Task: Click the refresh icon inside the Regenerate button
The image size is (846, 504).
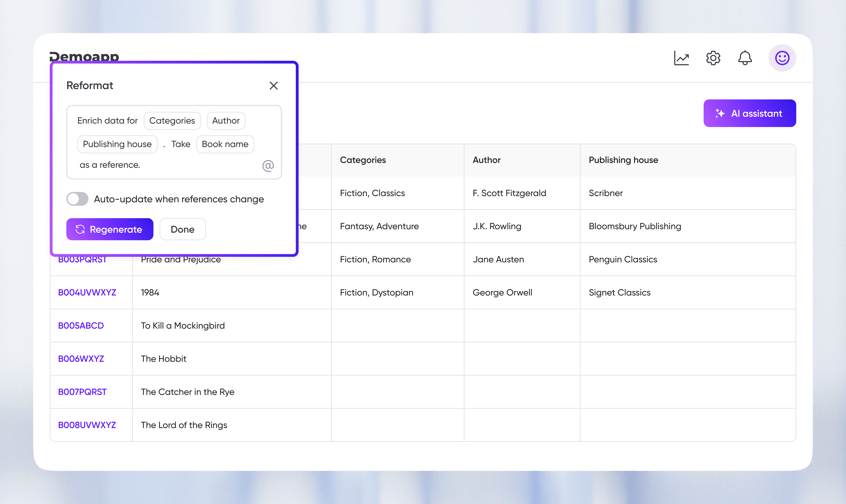Action: (x=81, y=229)
